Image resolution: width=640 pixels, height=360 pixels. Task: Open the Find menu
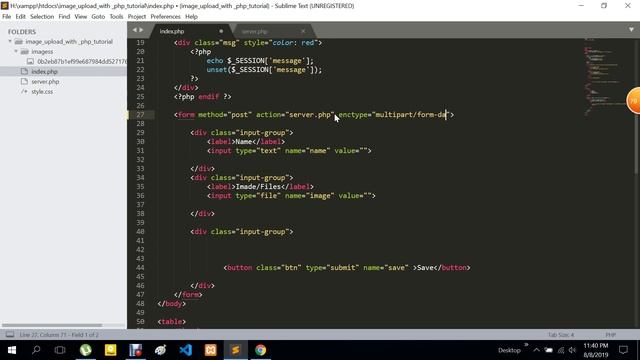[64, 17]
